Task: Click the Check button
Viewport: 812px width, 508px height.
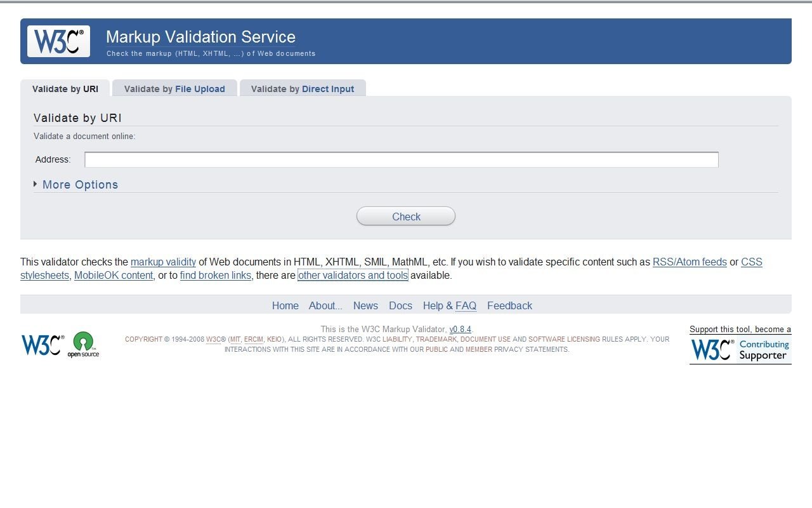Action: (406, 217)
